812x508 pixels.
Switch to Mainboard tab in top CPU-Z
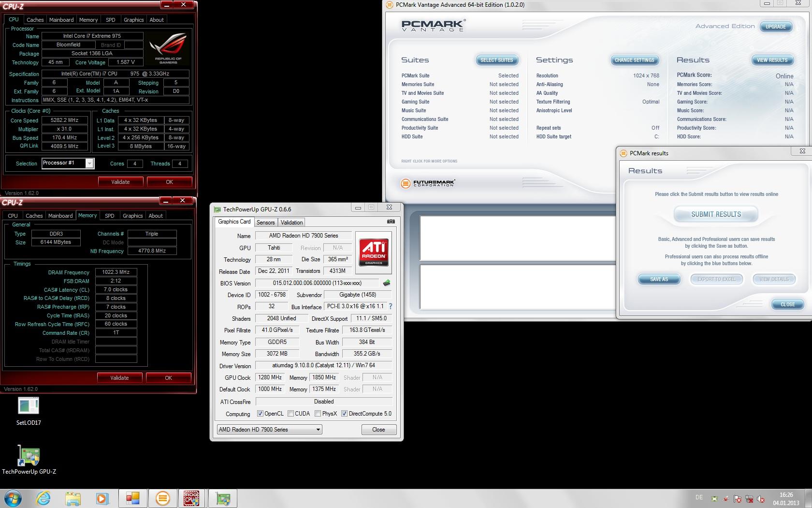pyautogui.click(x=61, y=20)
